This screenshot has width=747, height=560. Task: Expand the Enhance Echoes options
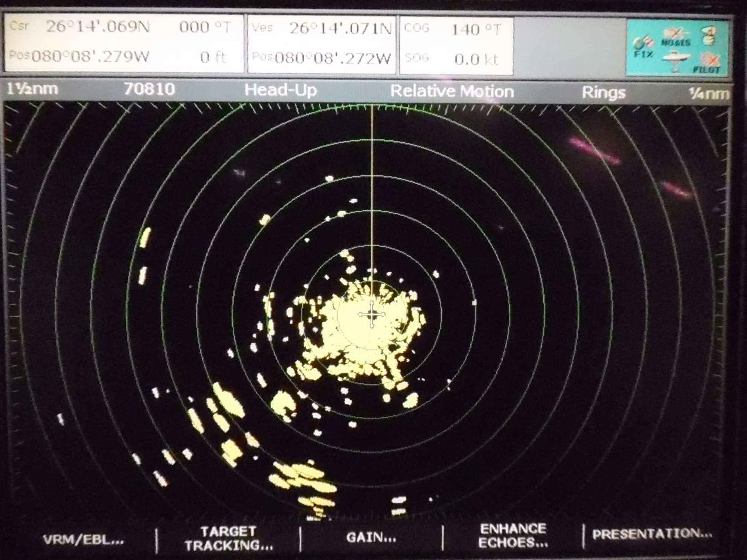(513, 536)
